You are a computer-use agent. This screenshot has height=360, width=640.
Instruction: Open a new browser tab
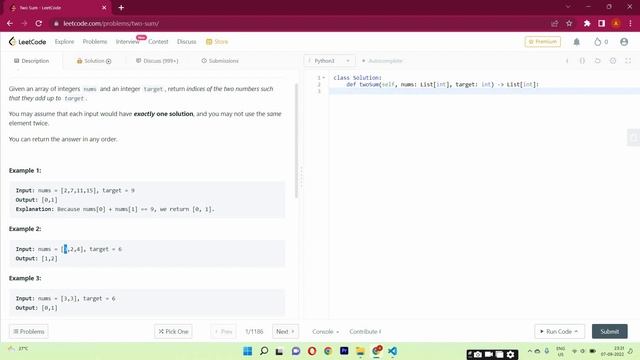[x=121, y=7]
